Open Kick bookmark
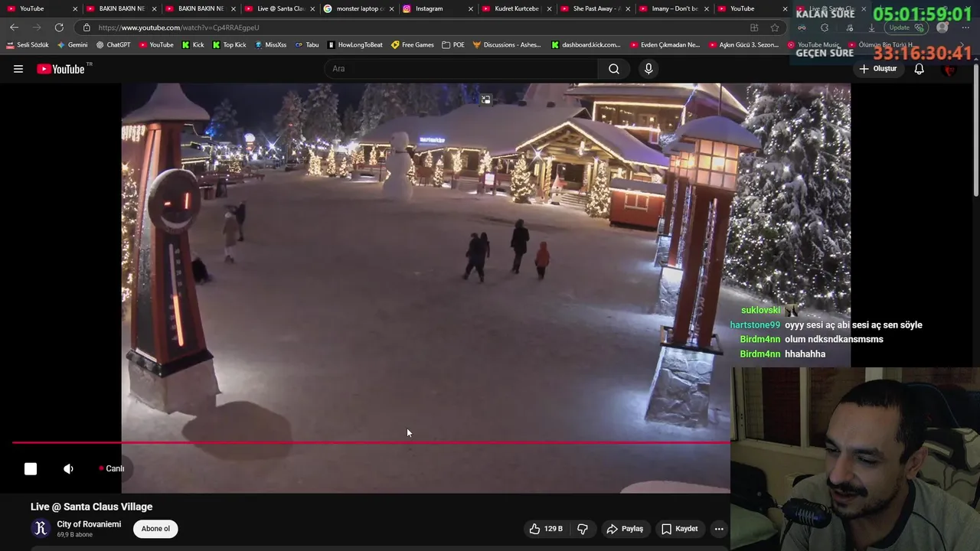The image size is (980, 551). tap(193, 45)
